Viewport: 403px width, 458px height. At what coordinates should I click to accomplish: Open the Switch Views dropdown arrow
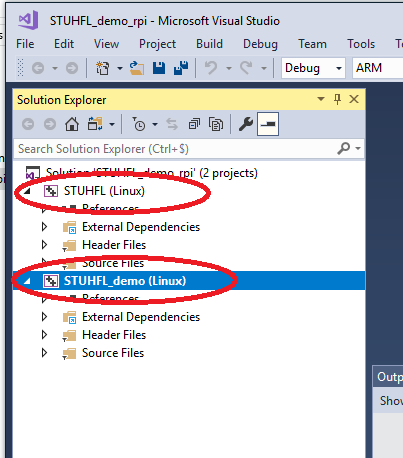112,125
